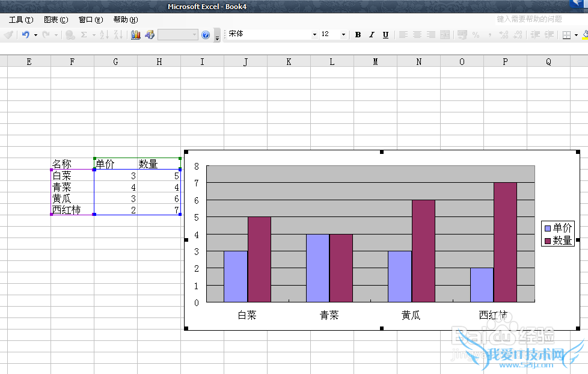
Task: Open the Chart Wizard icon
Action: 135,35
